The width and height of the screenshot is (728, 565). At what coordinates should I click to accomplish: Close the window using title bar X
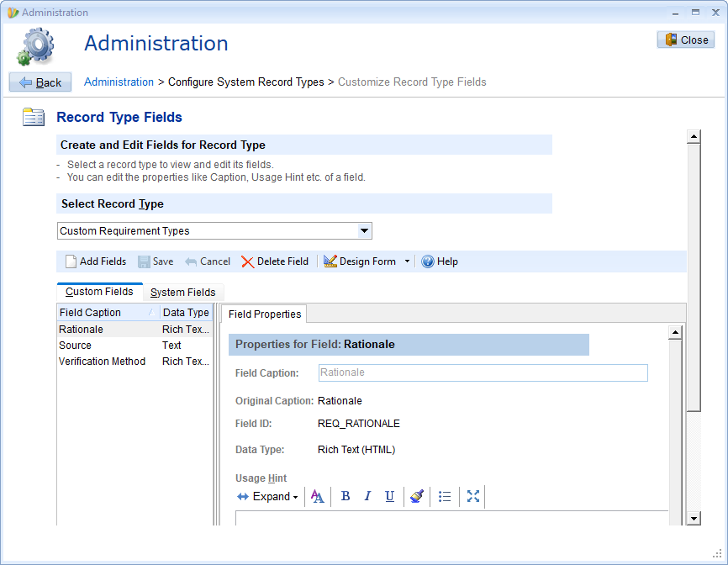(716, 13)
